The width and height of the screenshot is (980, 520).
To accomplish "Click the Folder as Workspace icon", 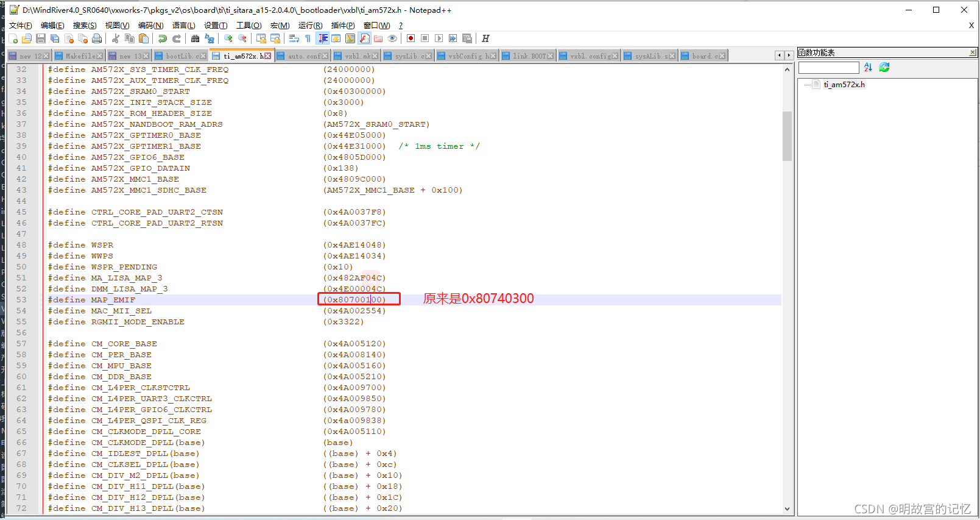I will (x=378, y=38).
